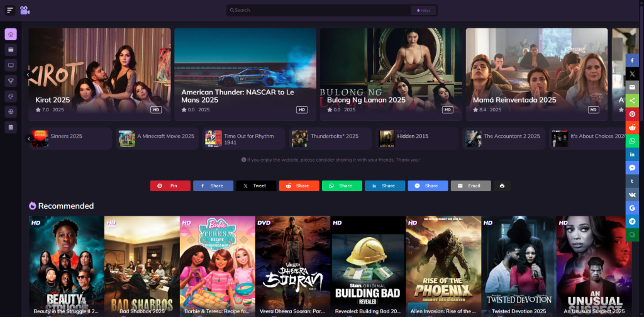Click the palette genre sidebar icon
Image resolution: width=644 pixels, height=317 pixels.
tap(11, 96)
